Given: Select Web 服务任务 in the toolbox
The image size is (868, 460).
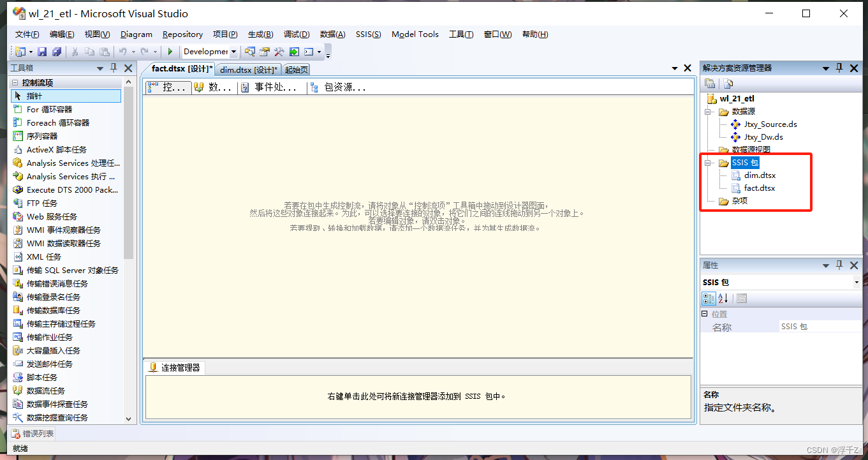Looking at the screenshot, I should (66, 216).
